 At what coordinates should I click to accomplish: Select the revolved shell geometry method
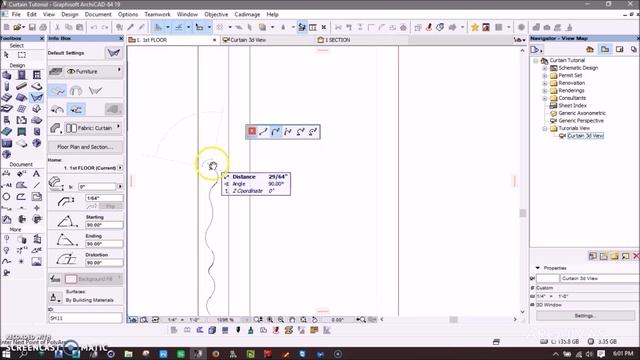[x=76, y=91]
